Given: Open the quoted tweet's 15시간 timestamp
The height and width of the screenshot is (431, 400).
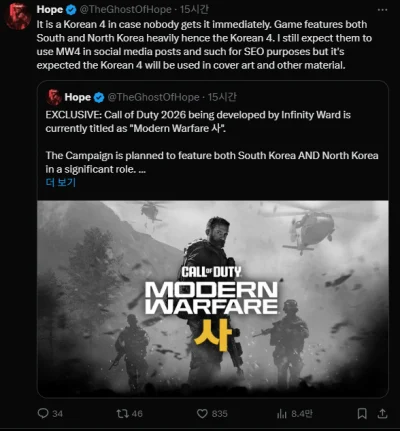Looking at the screenshot, I should coord(222,97).
